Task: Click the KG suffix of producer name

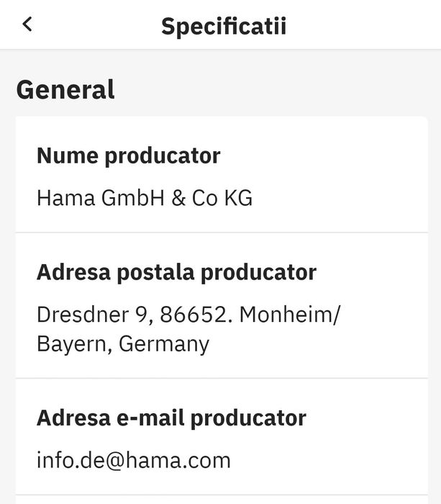Action: [x=237, y=198]
